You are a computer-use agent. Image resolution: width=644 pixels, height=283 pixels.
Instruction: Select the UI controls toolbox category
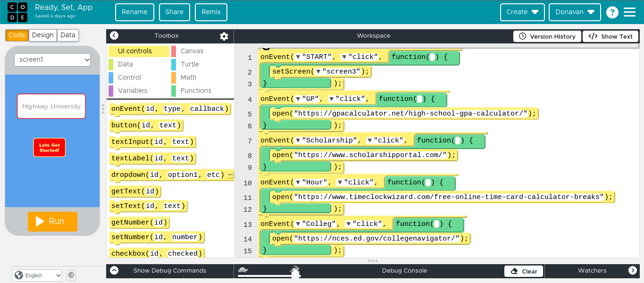(x=139, y=51)
